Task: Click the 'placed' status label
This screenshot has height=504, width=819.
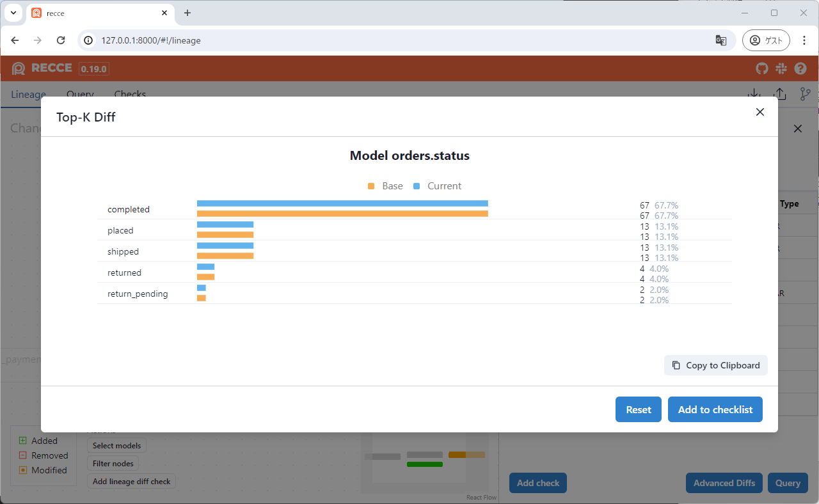Action: coord(120,230)
